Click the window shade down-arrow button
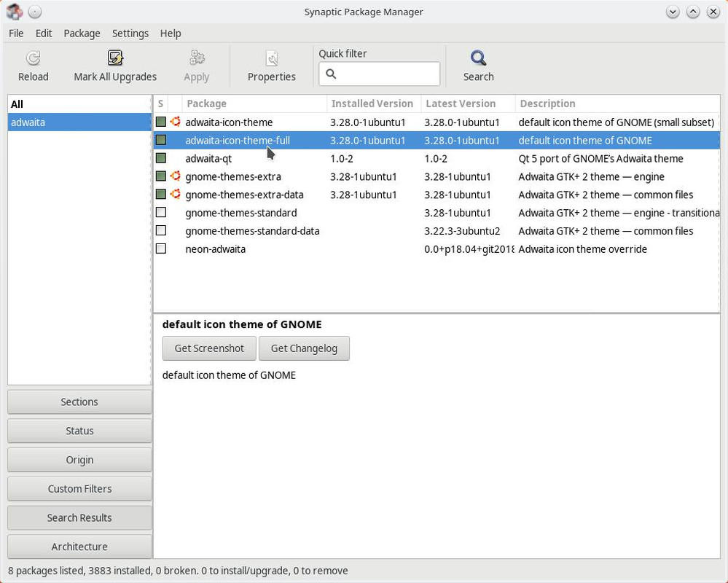 coord(673,12)
